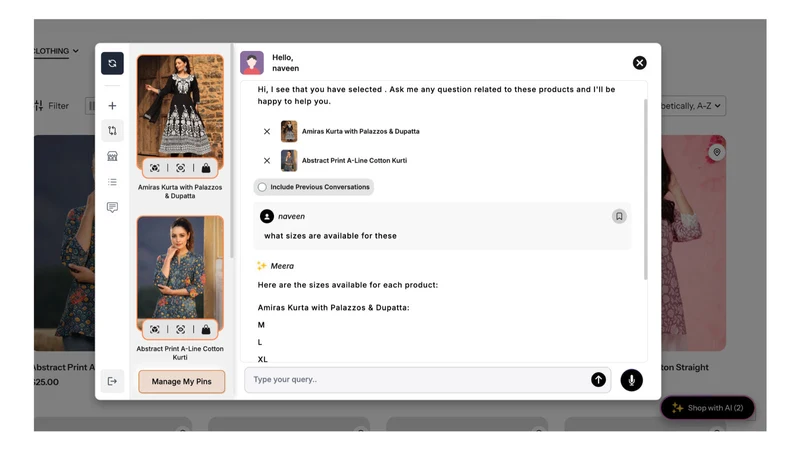Click the plus icon in the sidebar
The height and width of the screenshot is (450, 800).
point(112,106)
